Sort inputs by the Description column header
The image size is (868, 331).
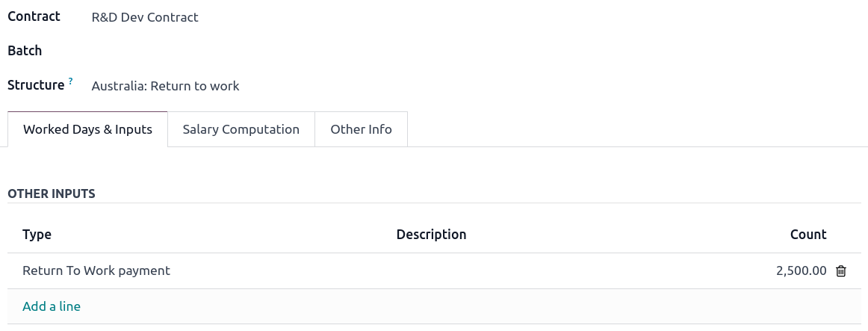pos(431,235)
